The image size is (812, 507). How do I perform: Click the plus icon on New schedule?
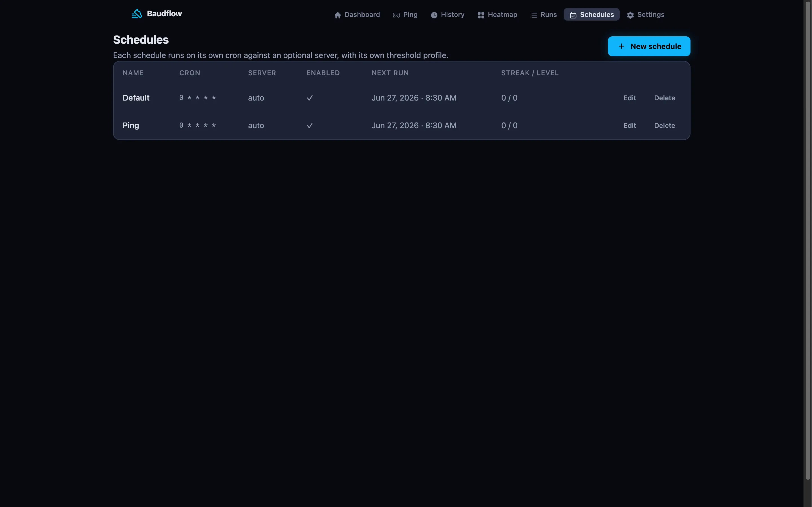pos(621,46)
